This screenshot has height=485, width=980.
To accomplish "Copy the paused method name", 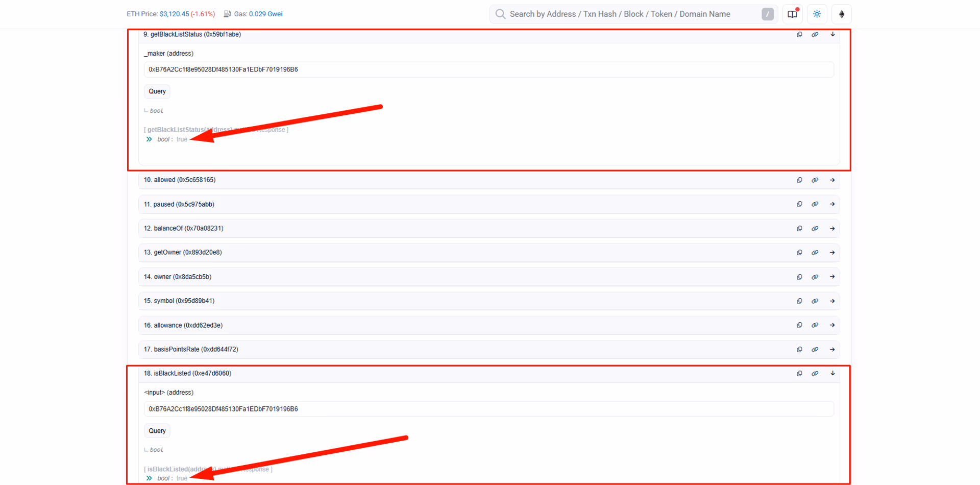I will (x=799, y=204).
